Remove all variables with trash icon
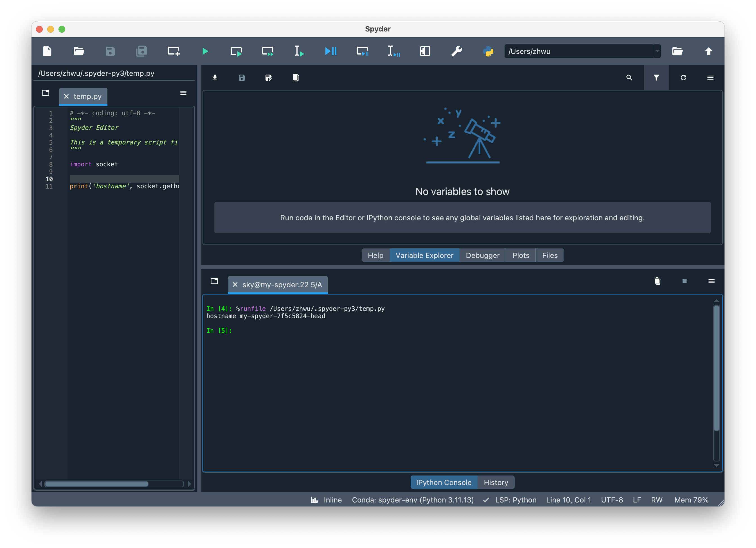756x548 pixels. 296,78
